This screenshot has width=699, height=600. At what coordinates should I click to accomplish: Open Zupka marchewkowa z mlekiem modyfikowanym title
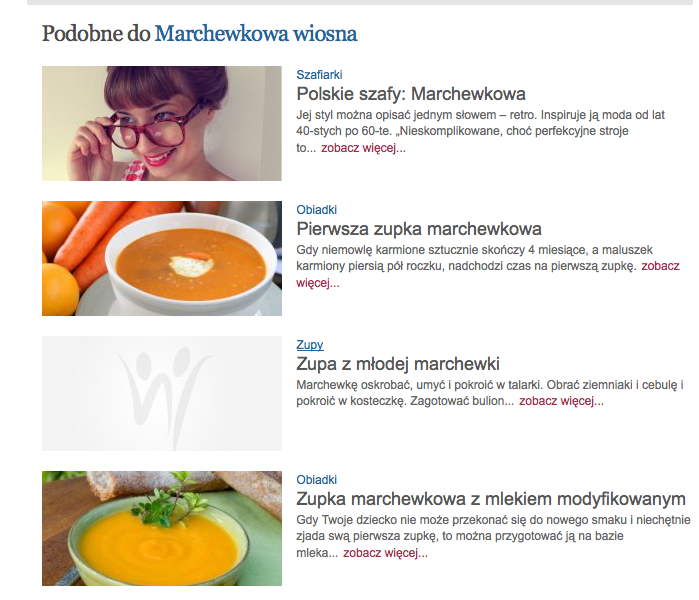pos(491,499)
